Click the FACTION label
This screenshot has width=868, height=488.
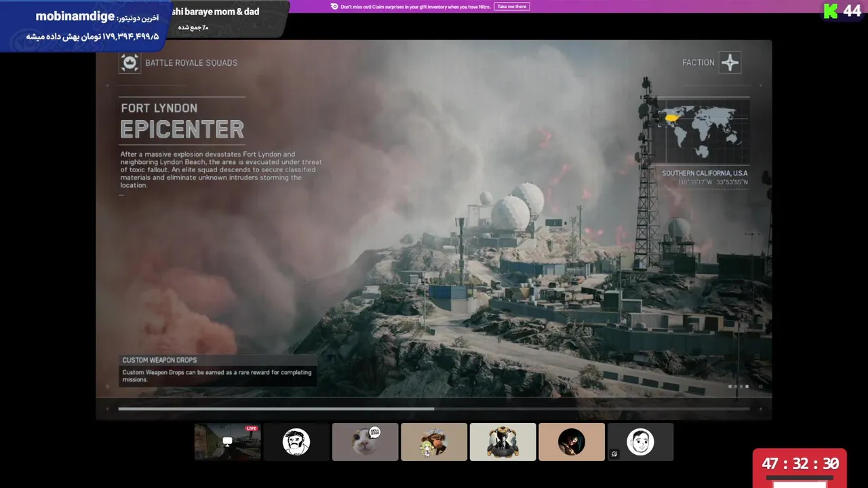pyautogui.click(x=698, y=62)
